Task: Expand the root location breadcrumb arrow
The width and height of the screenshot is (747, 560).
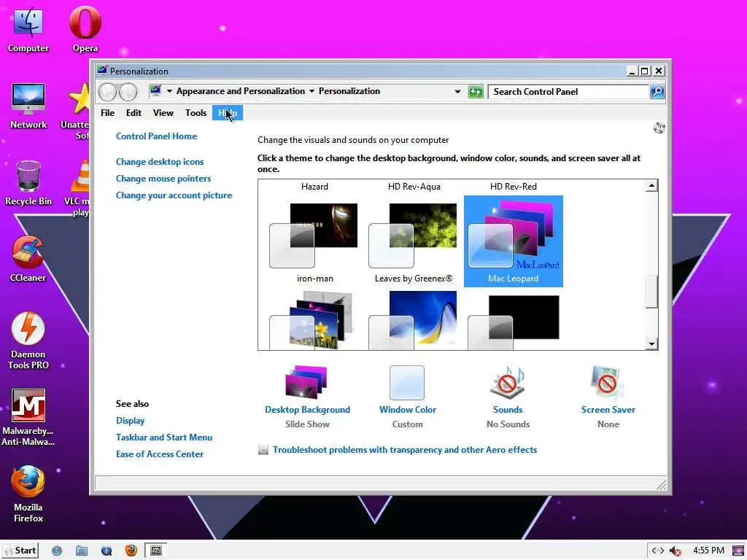Action: click(169, 91)
